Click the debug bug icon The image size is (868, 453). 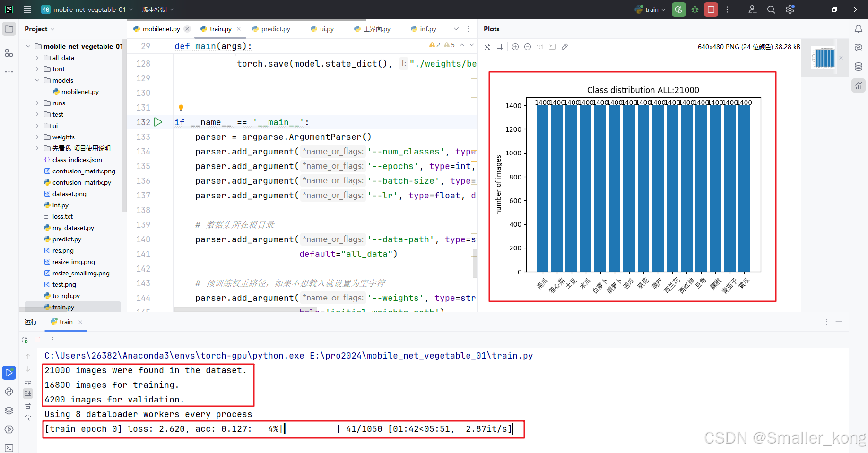click(x=695, y=9)
